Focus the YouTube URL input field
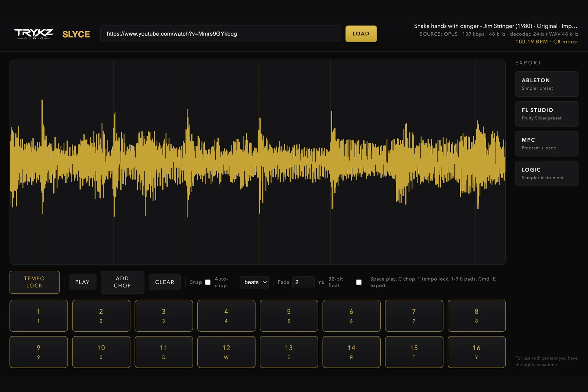588x392 pixels. click(x=220, y=34)
